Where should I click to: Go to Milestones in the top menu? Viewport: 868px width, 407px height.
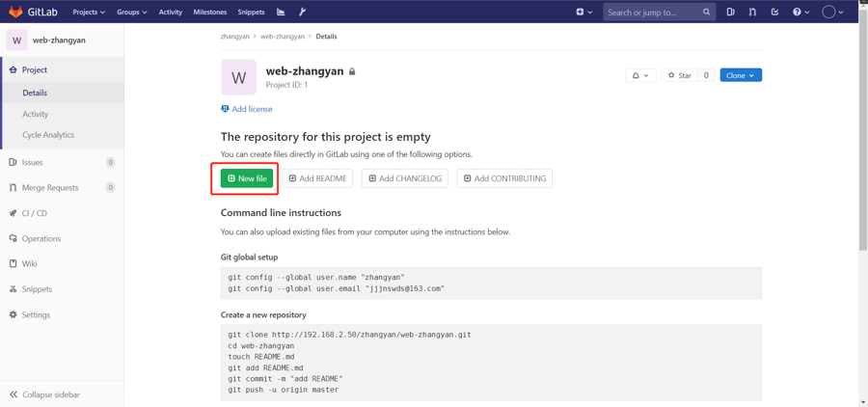click(209, 13)
